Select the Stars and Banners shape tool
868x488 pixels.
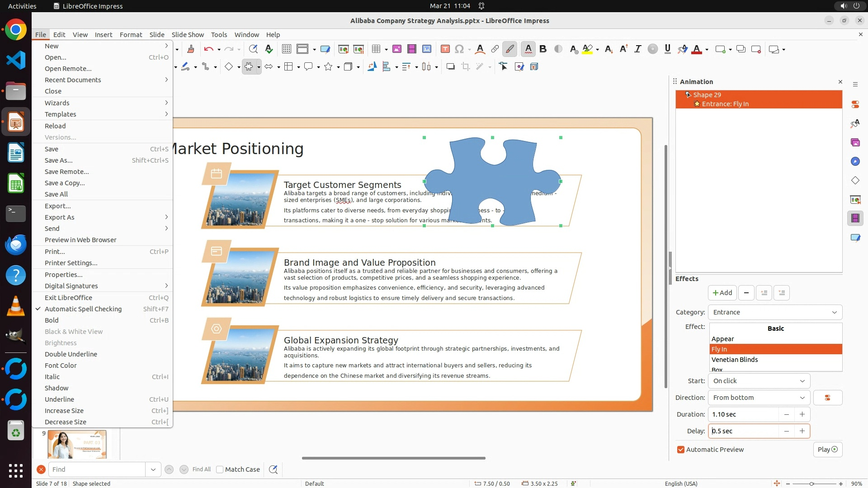click(328, 67)
